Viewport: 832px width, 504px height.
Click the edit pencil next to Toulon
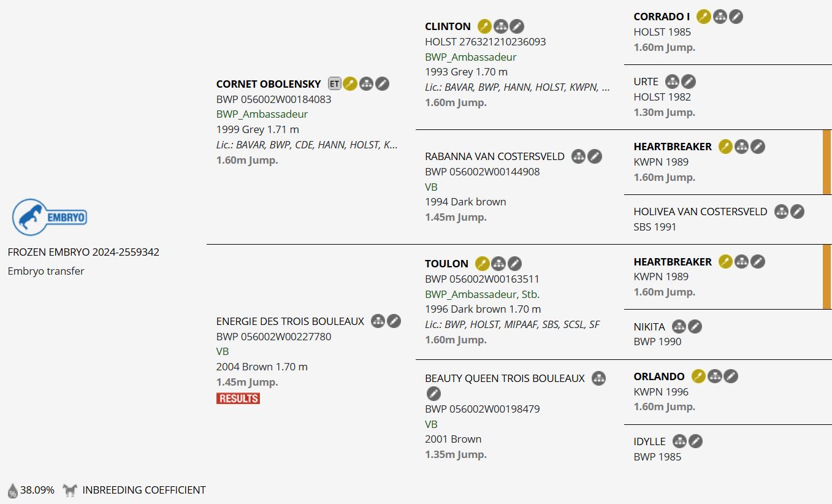515,264
